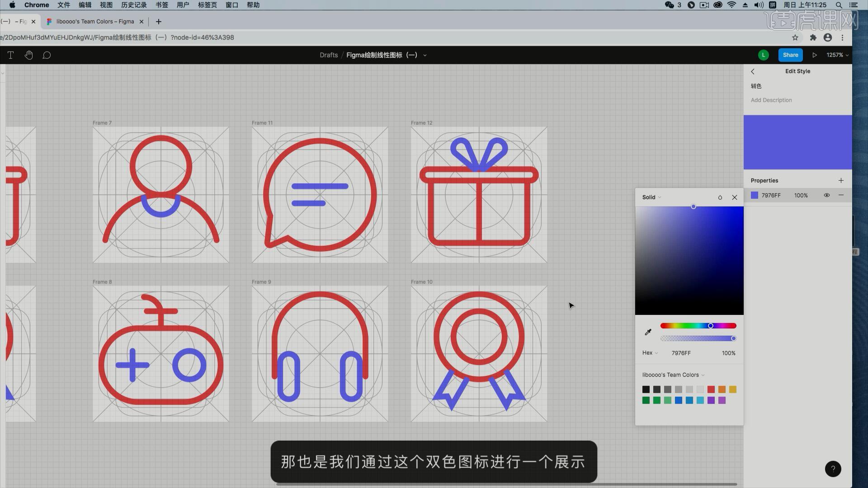Image resolution: width=868 pixels, height=488 pixels.
Task: Pick a color with the eyedropper tool
Action: coord(648,332)
